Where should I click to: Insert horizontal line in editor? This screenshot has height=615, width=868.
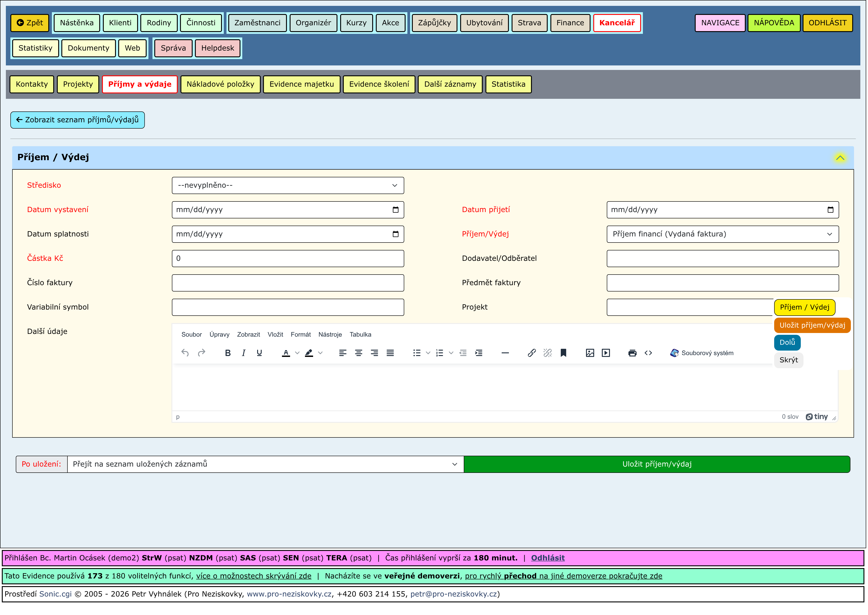[505, 353]
